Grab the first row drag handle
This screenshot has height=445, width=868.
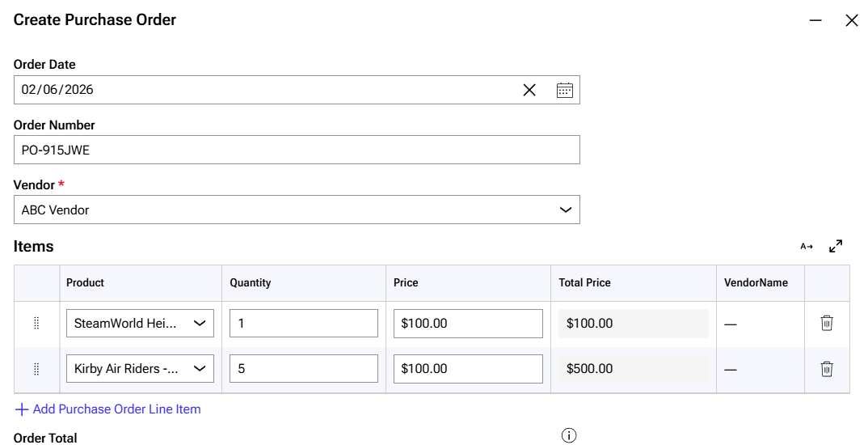[36, 324]
